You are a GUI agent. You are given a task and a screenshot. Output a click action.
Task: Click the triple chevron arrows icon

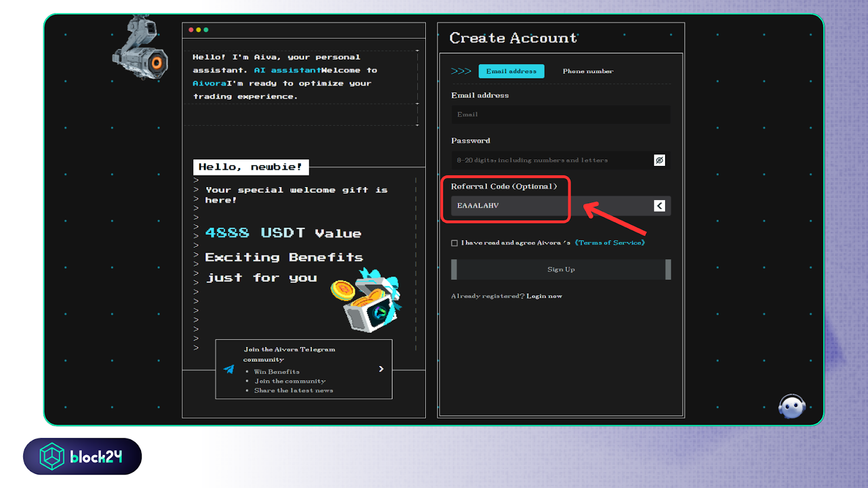461,71
